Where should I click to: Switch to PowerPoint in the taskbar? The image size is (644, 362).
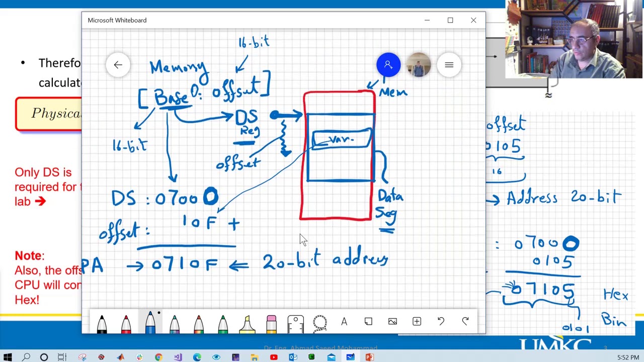[369, 357]
